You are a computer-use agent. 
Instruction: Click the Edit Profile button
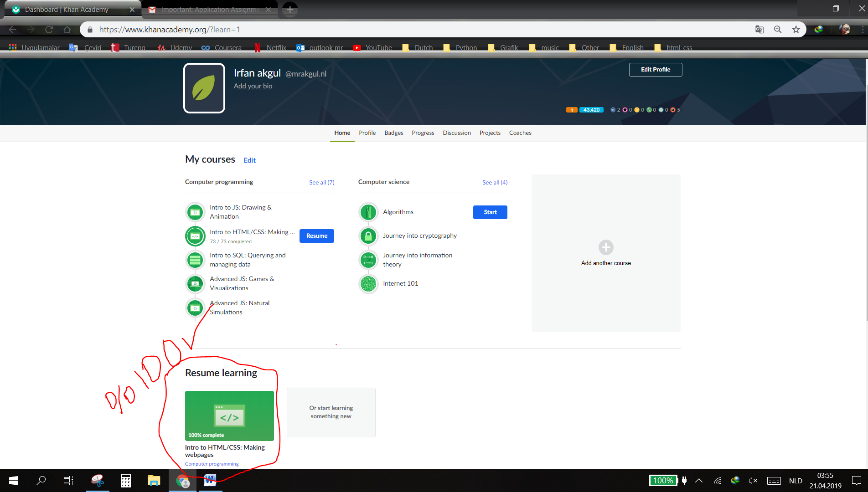click(x=656, y=70)
